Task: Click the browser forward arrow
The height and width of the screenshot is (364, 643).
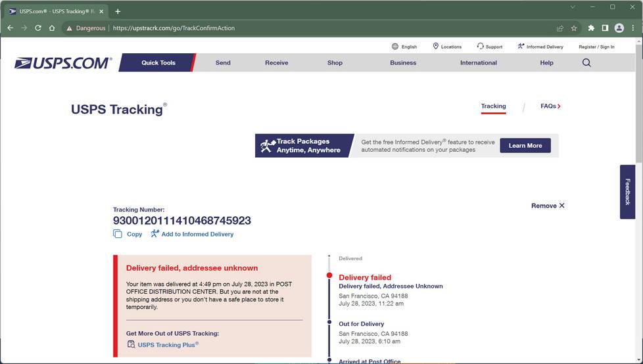Action: coord(24,28)
